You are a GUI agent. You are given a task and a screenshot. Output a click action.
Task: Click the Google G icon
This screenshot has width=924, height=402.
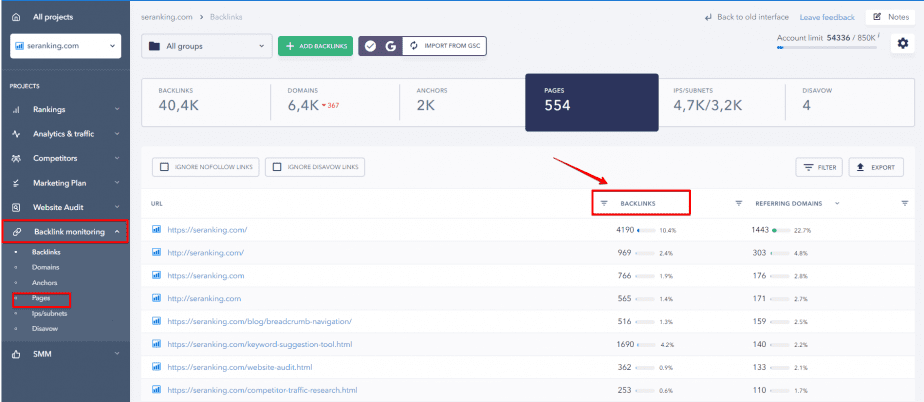[x=391, y=46]
